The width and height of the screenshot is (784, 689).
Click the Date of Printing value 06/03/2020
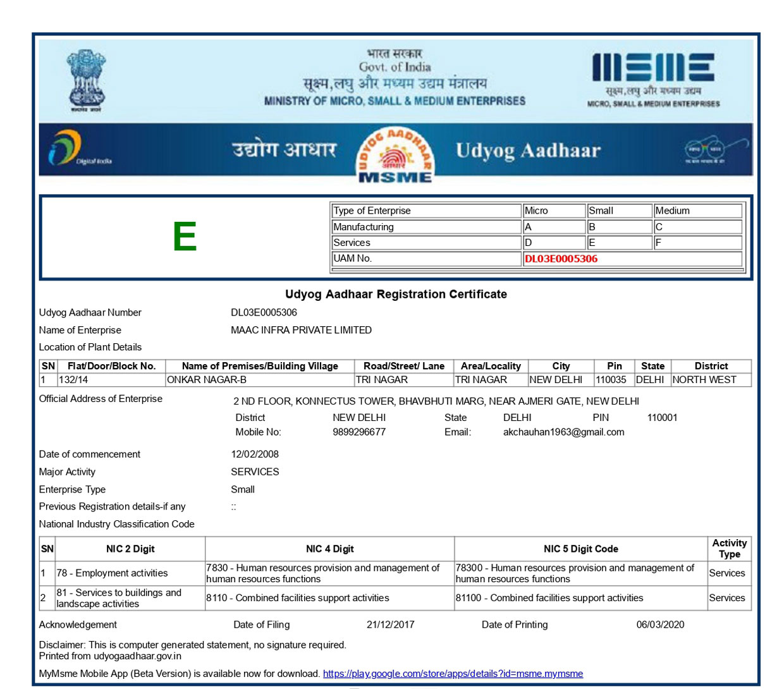(x=660, y=625)
